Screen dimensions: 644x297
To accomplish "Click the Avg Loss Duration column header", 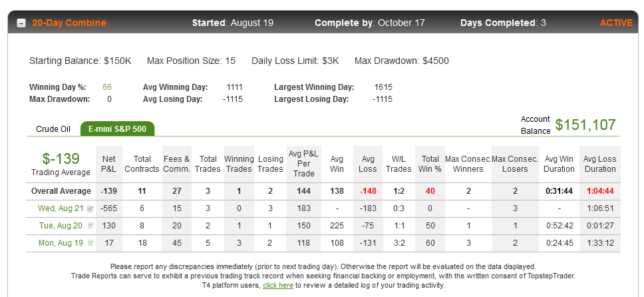I will [600, 164].
